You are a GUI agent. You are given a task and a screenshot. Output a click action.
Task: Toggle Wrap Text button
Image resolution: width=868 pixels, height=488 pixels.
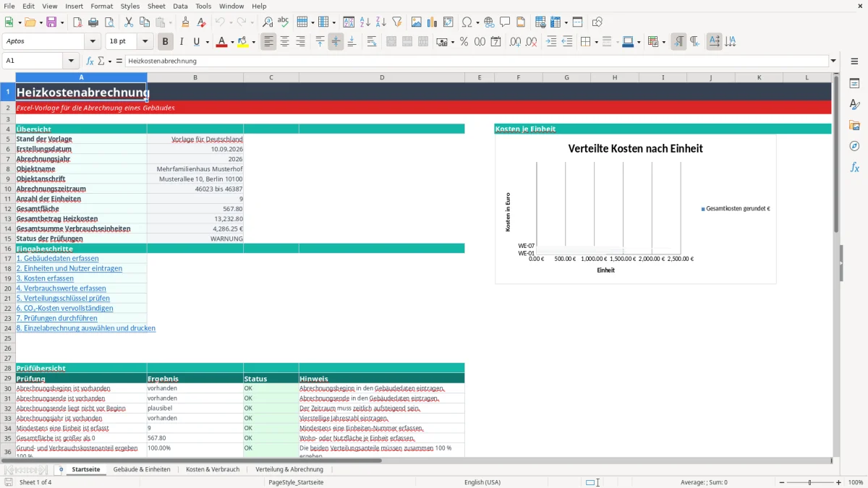click(x=372, y=42)
